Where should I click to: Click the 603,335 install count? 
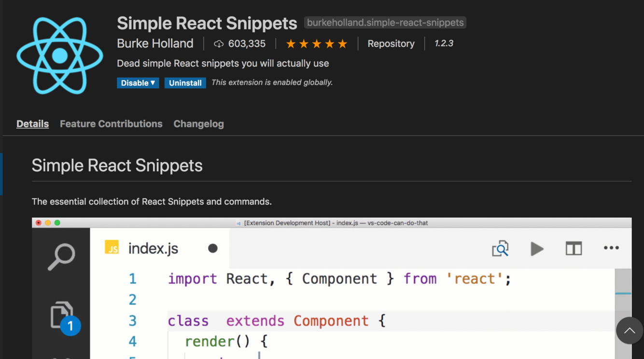(x=247, y=44)
